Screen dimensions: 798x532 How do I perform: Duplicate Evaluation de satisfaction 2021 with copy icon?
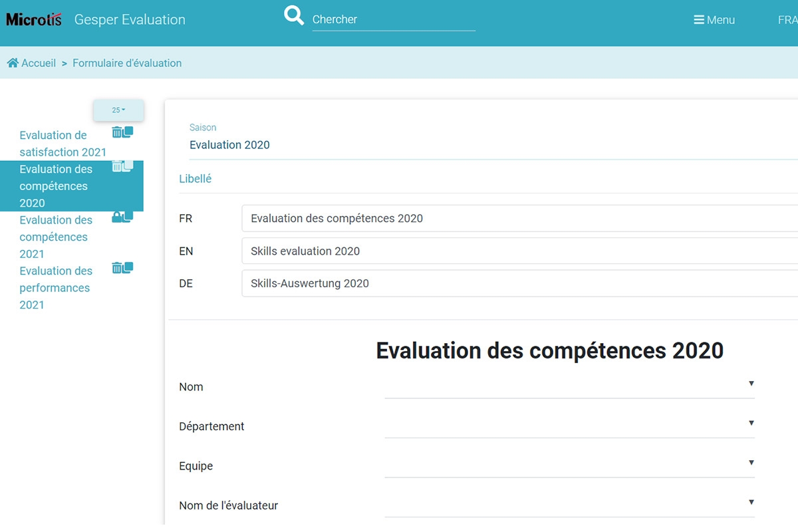(128, 132)
